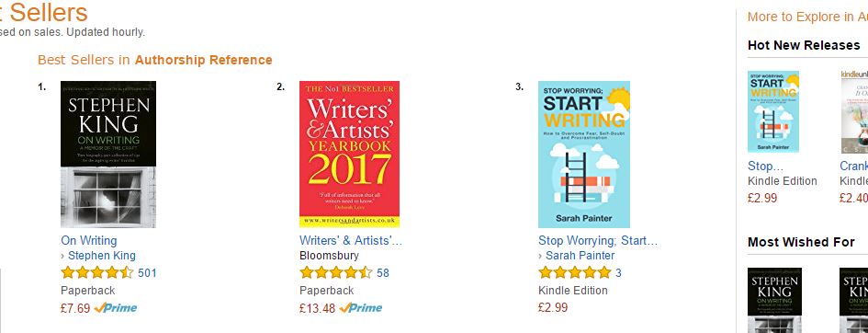Open Hot New Releases Stop Worrying thumbnail

[x=773, y=111]
